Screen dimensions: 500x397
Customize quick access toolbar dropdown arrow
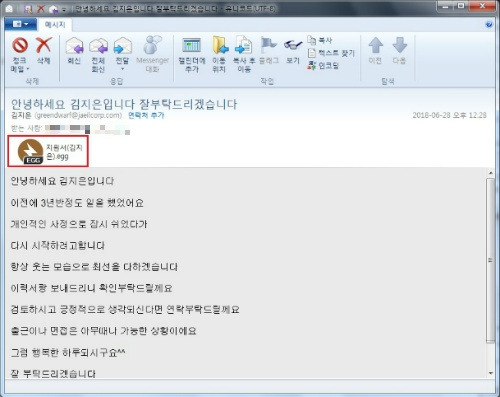coord(63,9)
